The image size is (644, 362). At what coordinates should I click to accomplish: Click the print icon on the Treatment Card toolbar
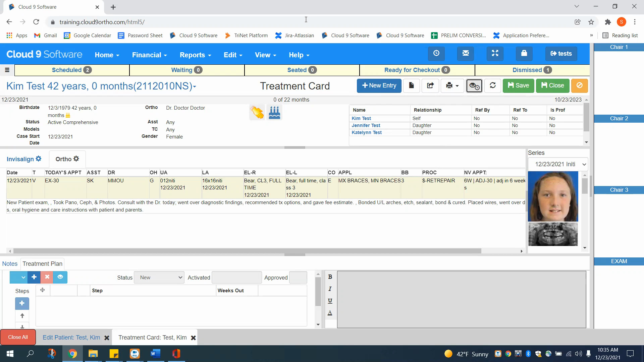click(x=450, y=86)
